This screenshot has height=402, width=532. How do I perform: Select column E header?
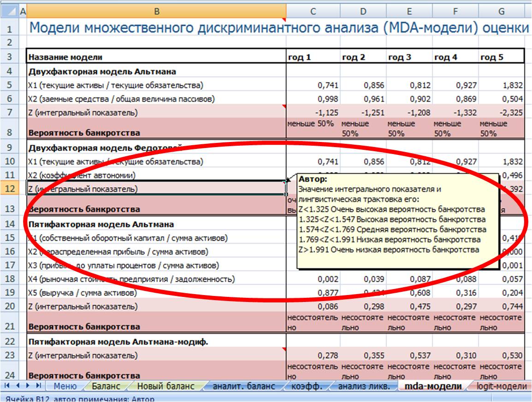(x=409, y=12)
